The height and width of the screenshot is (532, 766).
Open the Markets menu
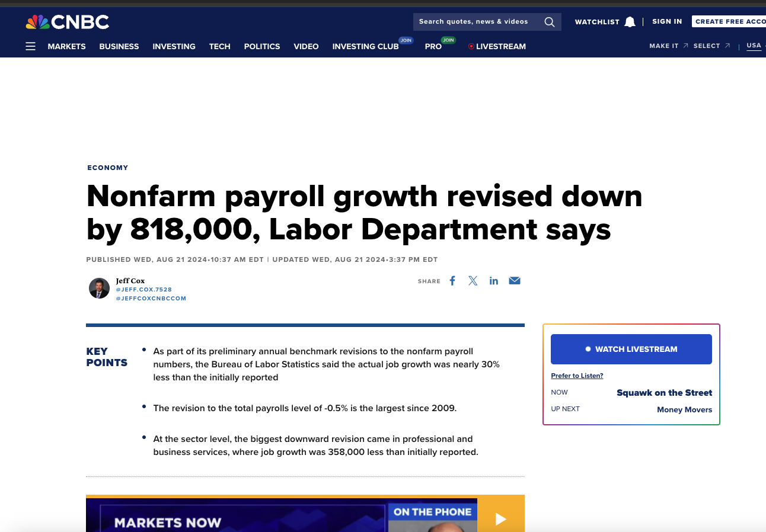tap(66, 46)
